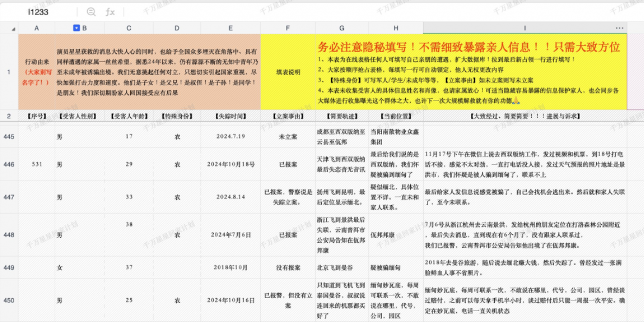Click age cell 29 in row 446

coord(129,164)
